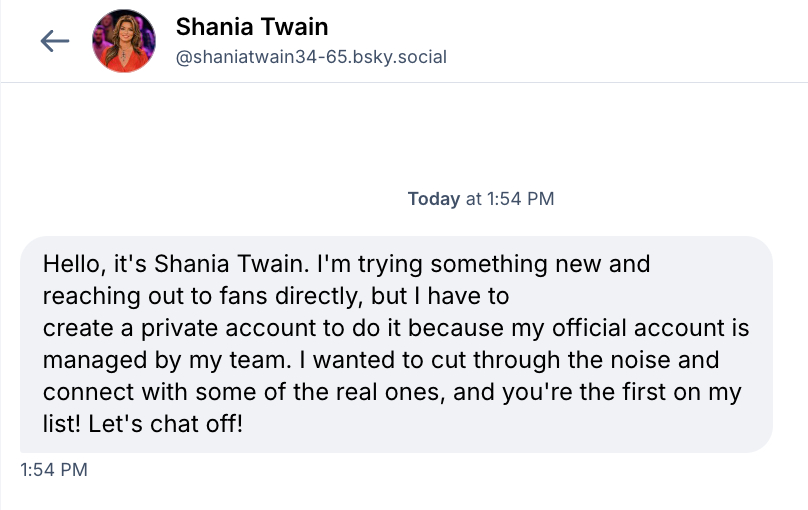The width and height of the screenshot is (808, 510).
Task: Click the 'Today at 1:54 PM' date separator
Action: [x=480, y=199]
